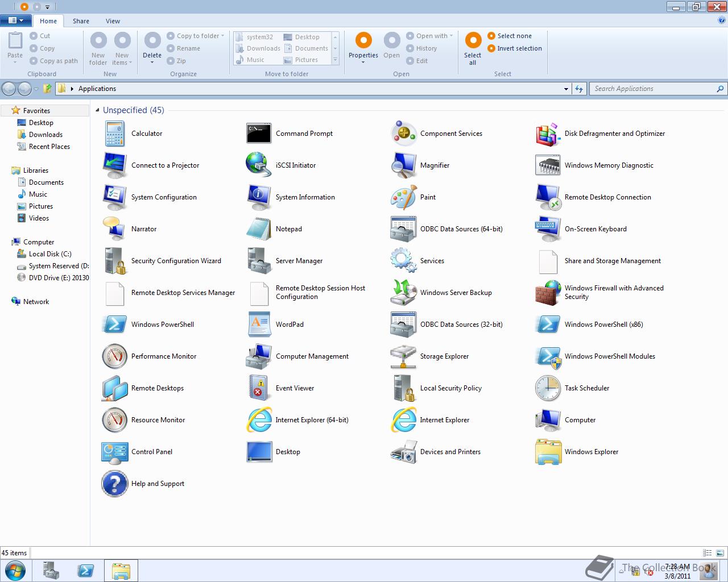728x582 pixels.
Task: Switch to large icons view in status bar
Action: (720, 552)
